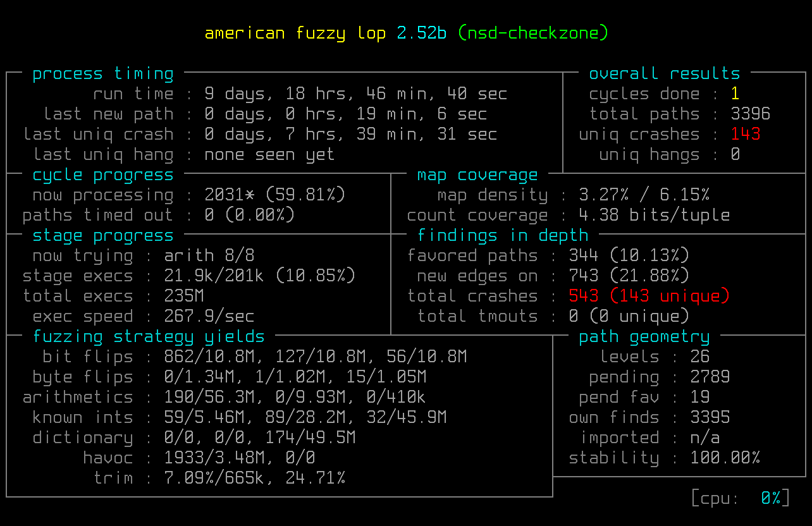Click the red uniq crashes value 143
The width and height of the screenshot is (812, 526).
tap(746, 135)
